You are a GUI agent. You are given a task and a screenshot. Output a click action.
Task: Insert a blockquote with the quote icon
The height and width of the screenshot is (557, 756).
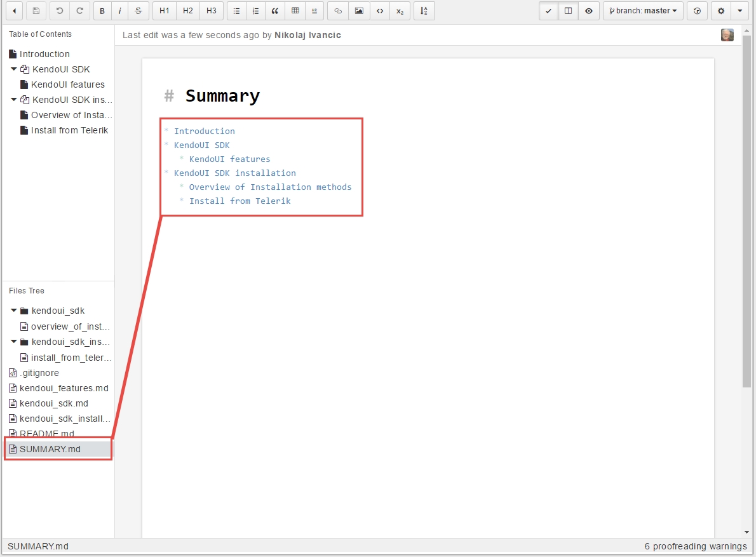(275, 11)
